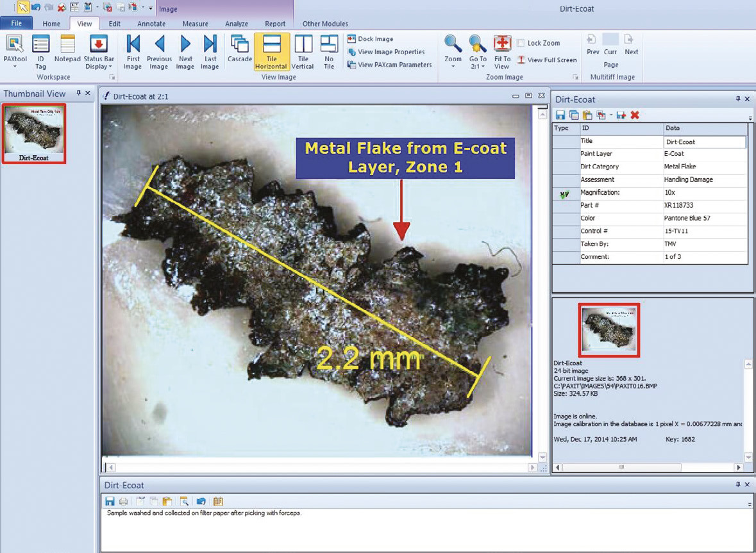Image resolution: width=756 pixels, height=553 pixels.
Task: Pin the Thumbnail View panel
Action: (79, 93)
